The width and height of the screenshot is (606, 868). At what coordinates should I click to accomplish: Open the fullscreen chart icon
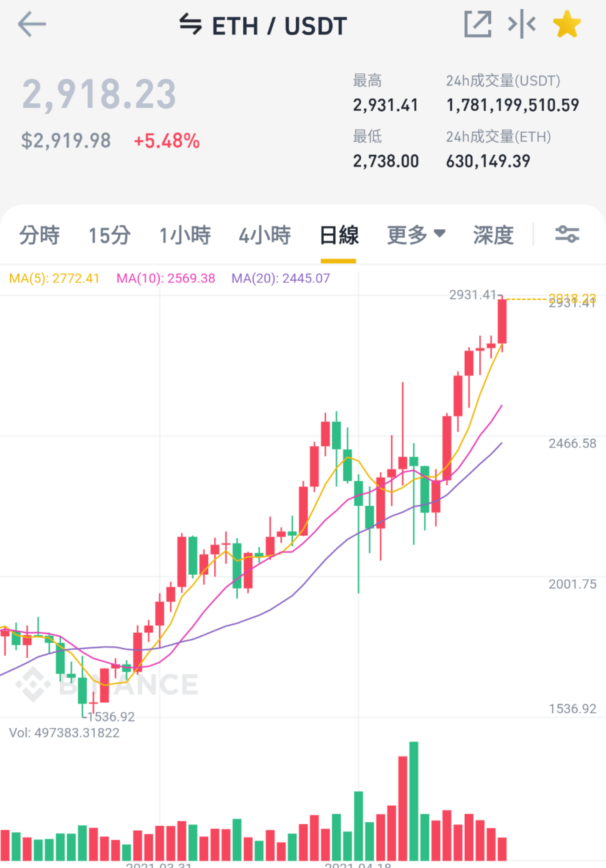click(478, 24)
